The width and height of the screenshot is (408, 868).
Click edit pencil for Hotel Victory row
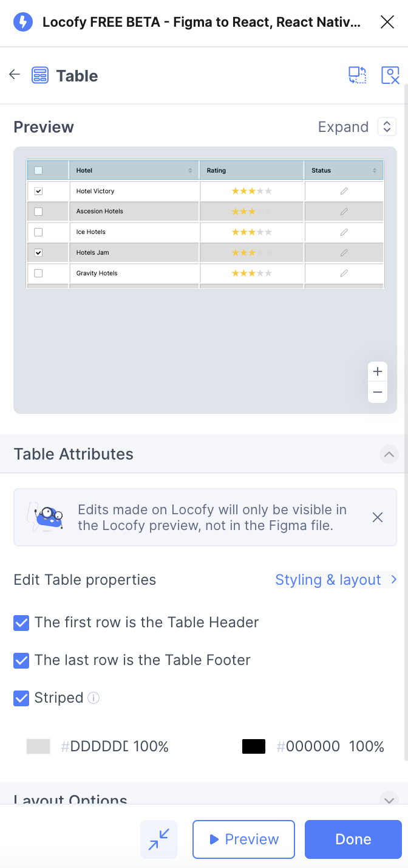(344, 191)
